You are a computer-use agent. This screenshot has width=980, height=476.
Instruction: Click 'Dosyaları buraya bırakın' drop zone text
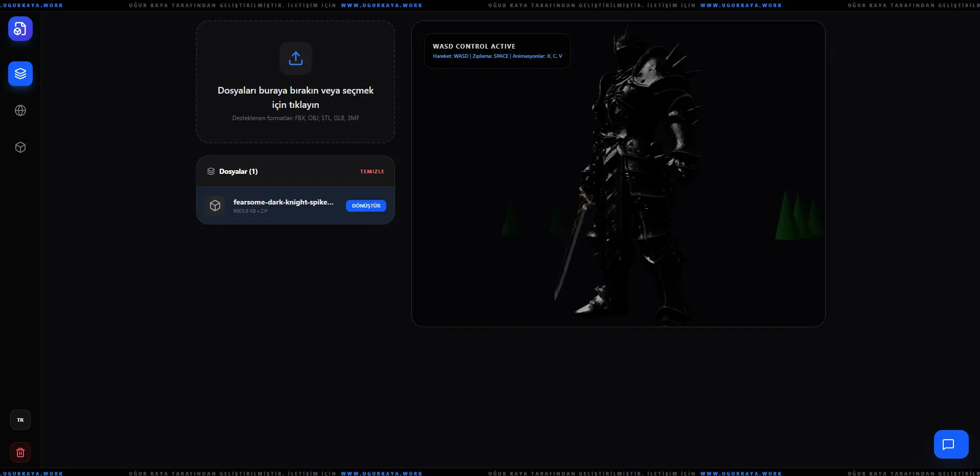(x=295, y=97)
